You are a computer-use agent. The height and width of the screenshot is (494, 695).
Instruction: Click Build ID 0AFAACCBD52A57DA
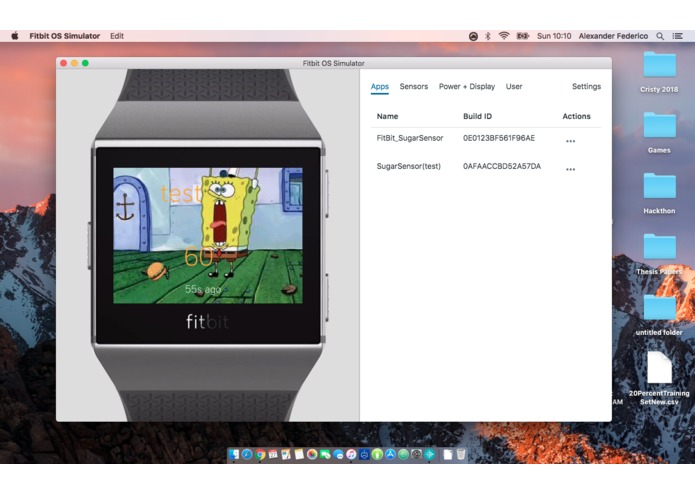tap(502, 166)
